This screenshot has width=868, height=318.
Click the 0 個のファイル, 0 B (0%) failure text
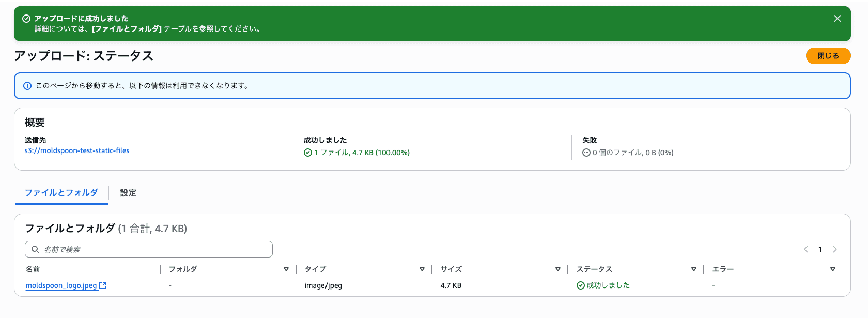pos(633,153)
